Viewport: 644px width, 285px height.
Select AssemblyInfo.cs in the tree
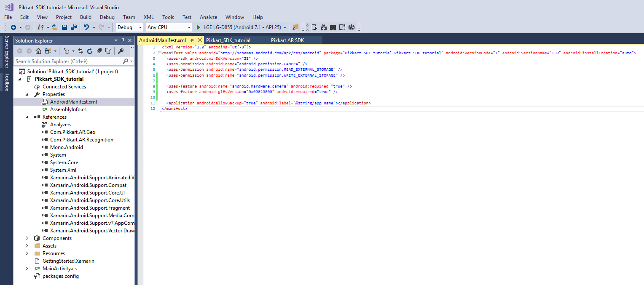[68, 109]
